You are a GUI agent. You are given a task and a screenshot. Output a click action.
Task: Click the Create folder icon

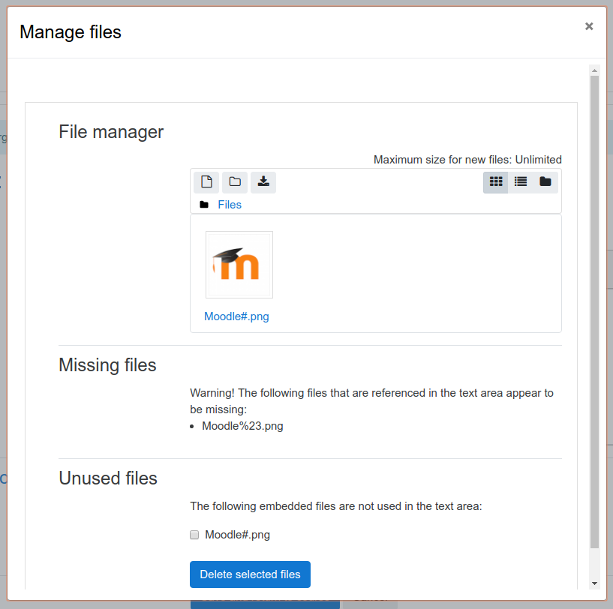235,182
